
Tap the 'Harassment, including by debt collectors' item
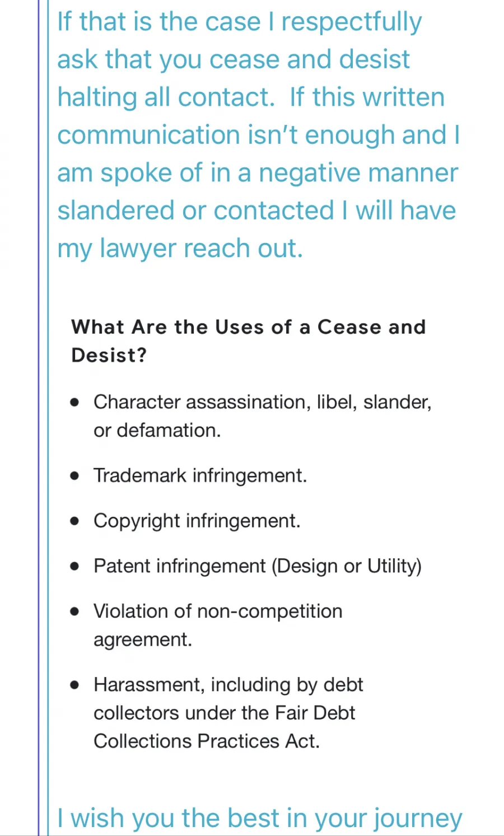click(x=228, y=713)
